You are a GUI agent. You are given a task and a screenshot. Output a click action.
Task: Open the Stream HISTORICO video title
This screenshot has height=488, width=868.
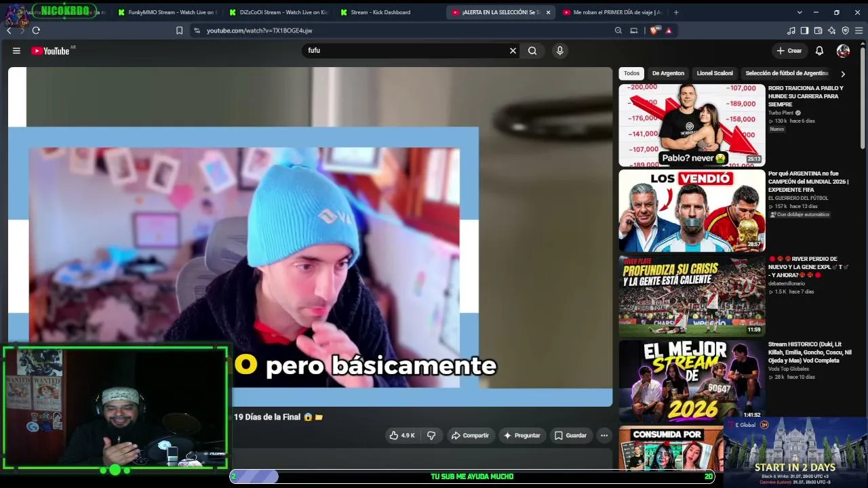click(810, 352)
